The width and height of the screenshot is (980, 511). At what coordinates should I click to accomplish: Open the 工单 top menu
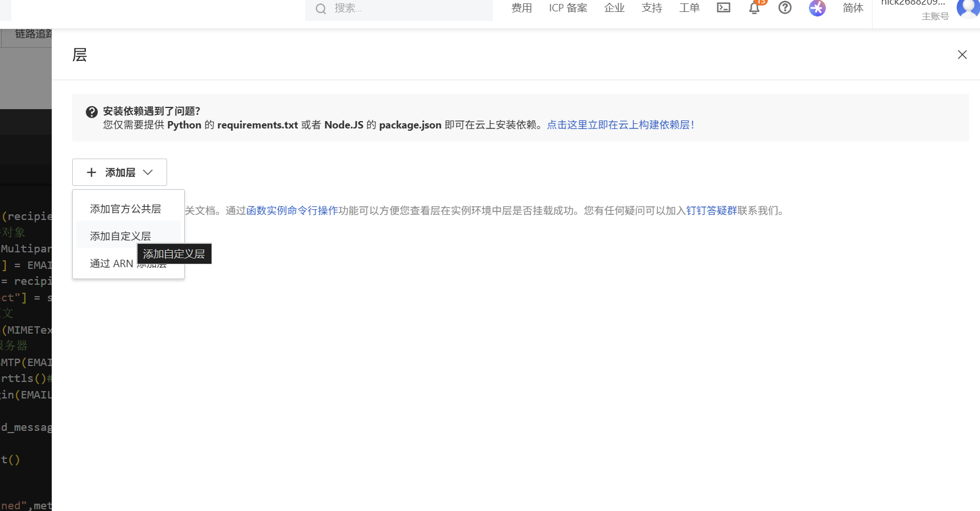click(690, 8)
